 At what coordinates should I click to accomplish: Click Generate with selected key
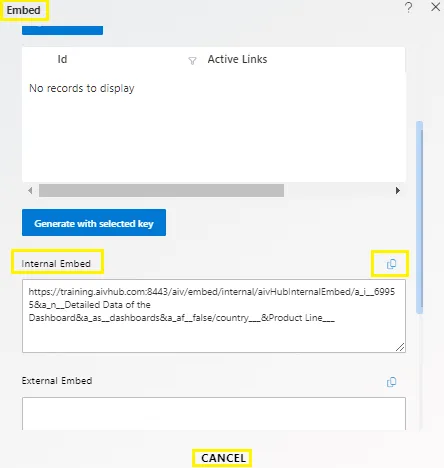click(94, 222)
